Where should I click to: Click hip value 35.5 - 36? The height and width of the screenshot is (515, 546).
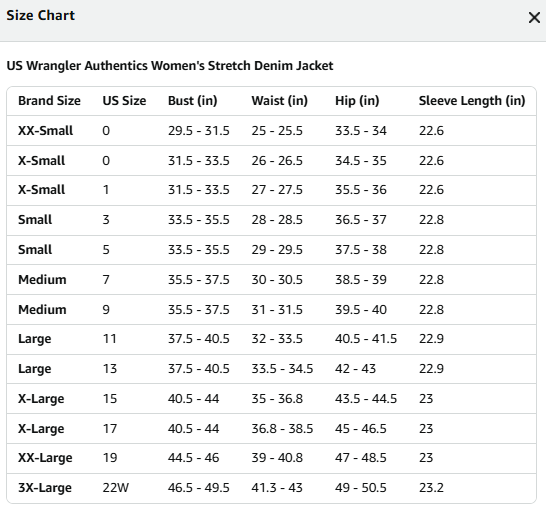pyautogui.click(x=361, y=190)
